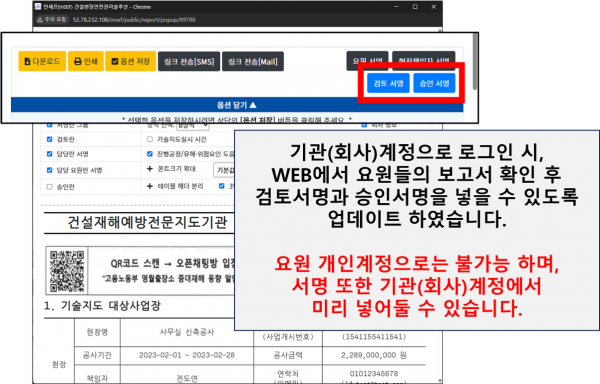
Task: Click the 다운로드 download button
Action: pyautogui.click(x=42, y=61)
